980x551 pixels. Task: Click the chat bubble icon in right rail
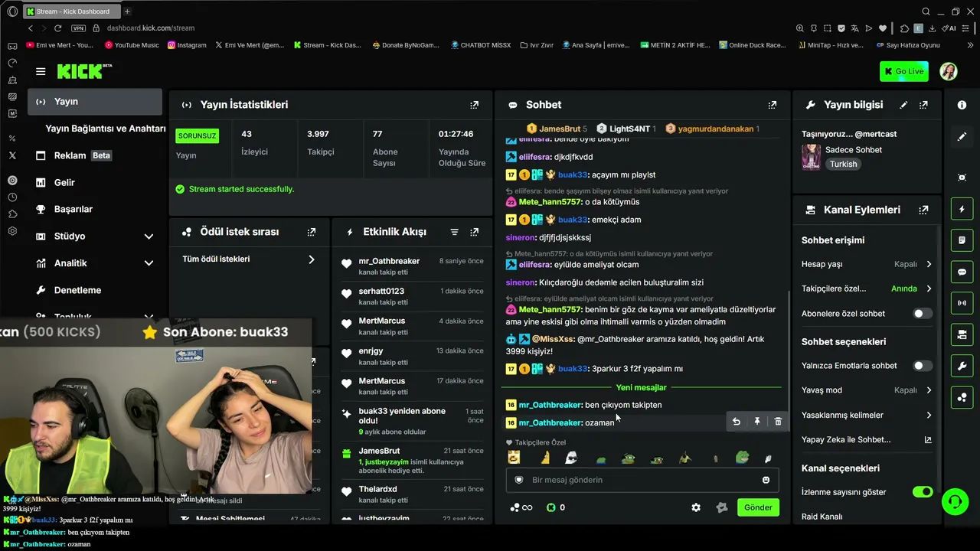tap(962, 272)
